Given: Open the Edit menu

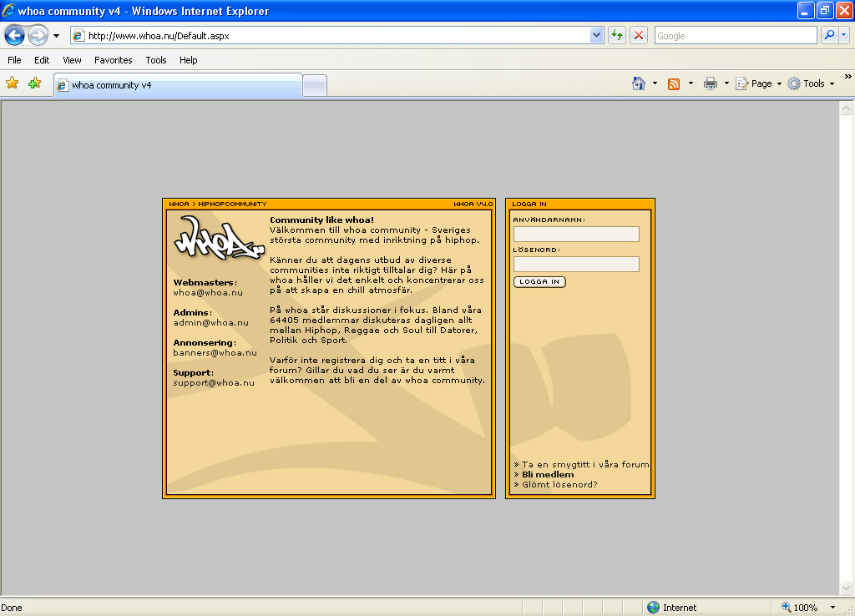Looking at the screenshot, I should click(42, 60).
